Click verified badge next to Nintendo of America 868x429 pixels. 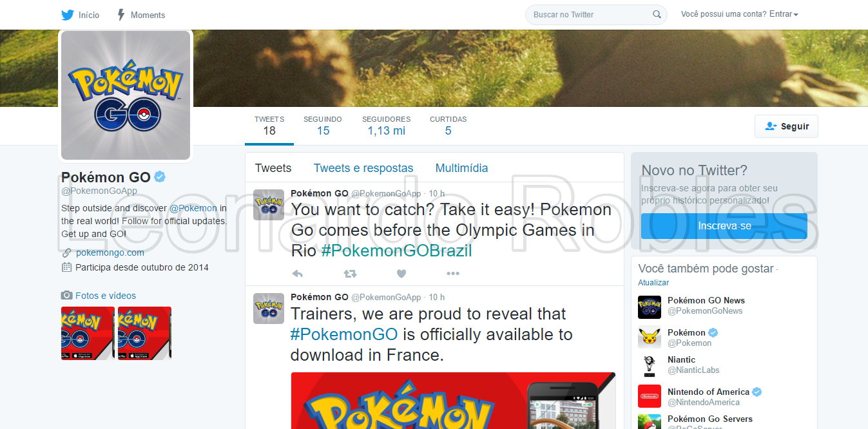[757, 392]
